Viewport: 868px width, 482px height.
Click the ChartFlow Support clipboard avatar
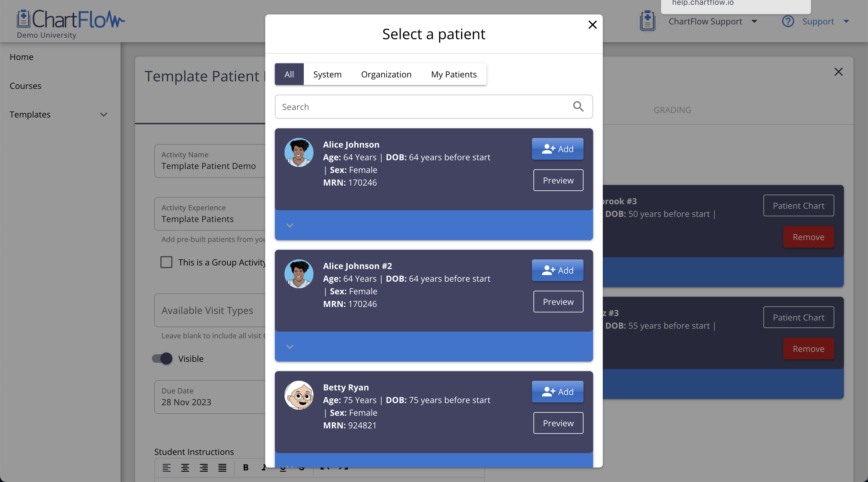[647, 21]
